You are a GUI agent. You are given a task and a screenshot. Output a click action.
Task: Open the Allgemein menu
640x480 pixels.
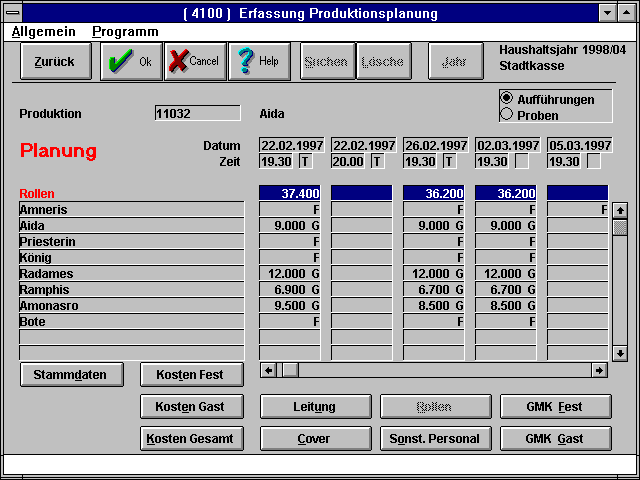tap(44, 32)
